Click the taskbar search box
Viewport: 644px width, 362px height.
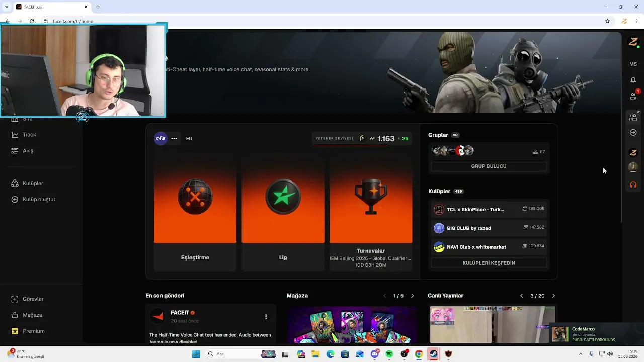pos(242,354)
